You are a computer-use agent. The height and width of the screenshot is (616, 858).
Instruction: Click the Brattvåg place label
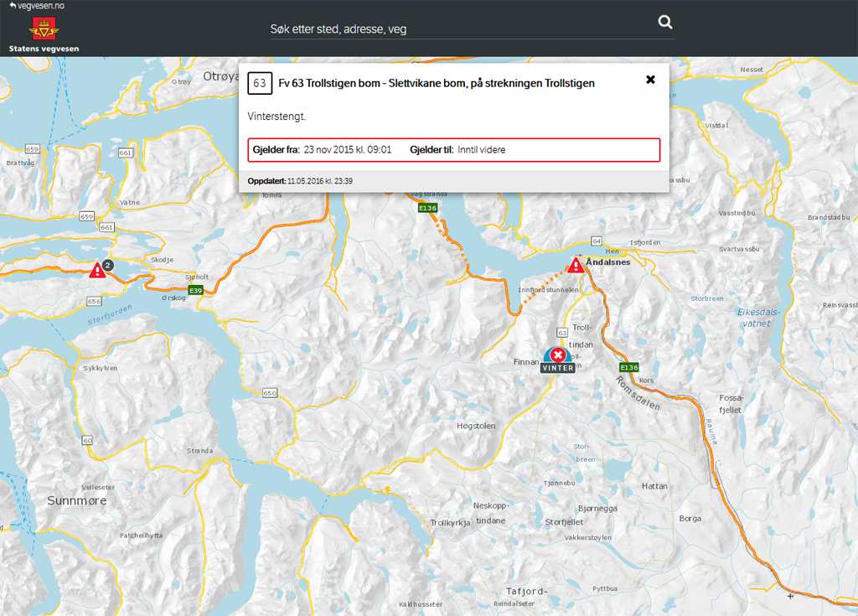[x=20, y=163]
